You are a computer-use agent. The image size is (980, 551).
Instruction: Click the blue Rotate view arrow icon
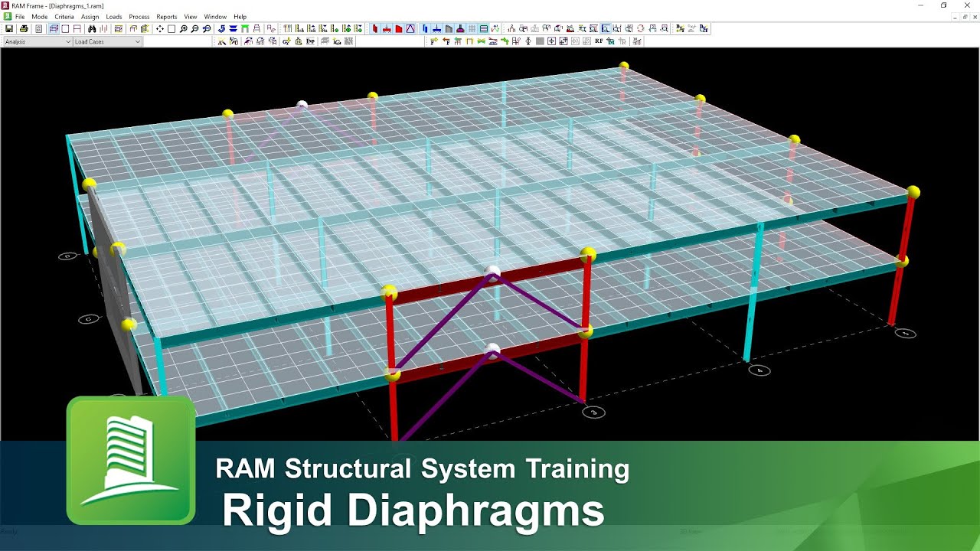click(221, 29)
